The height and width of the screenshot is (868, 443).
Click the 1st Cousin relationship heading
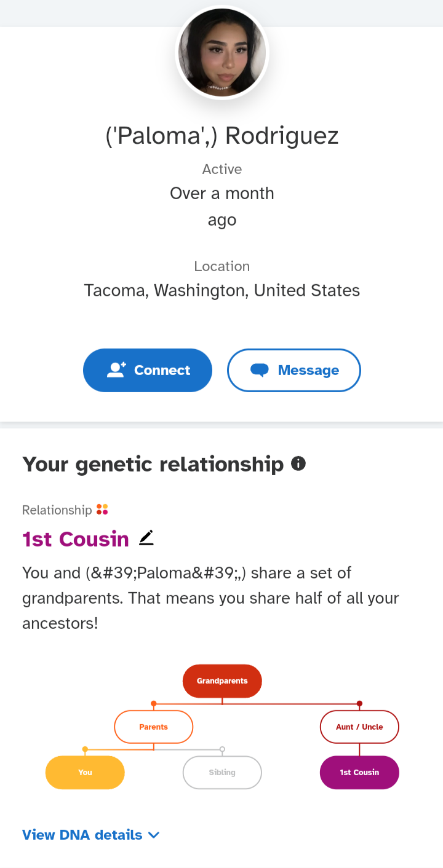[x=75, y=539]
